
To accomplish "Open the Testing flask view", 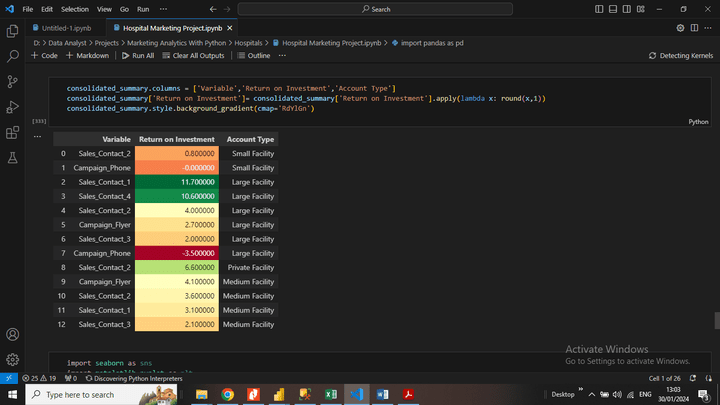I will click(x=12, y=158).
